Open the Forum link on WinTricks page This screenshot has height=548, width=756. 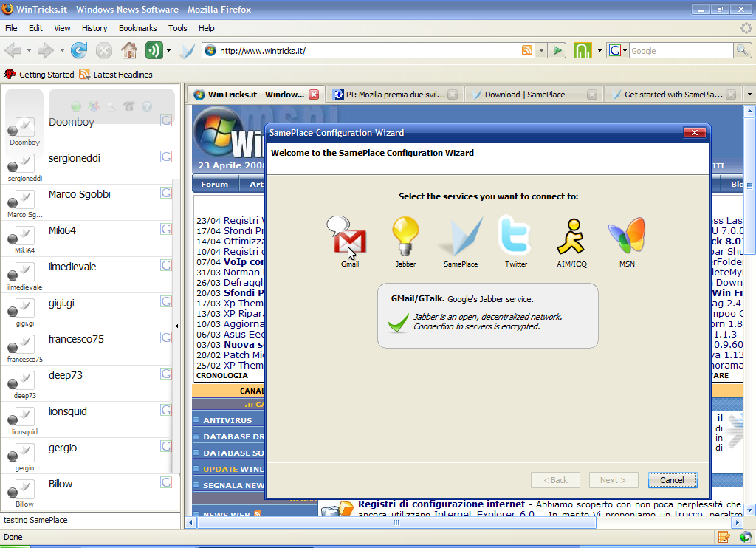[x=215, y=185]
